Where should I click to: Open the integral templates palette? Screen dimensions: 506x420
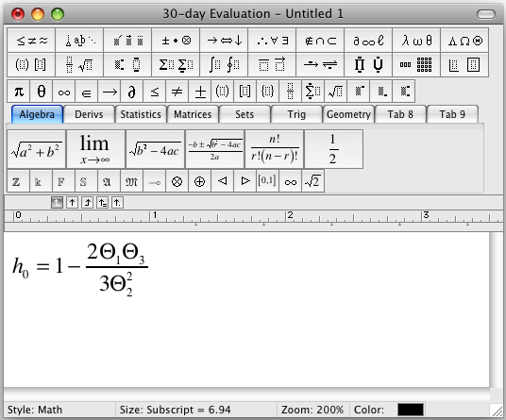(x=224, y=65)
